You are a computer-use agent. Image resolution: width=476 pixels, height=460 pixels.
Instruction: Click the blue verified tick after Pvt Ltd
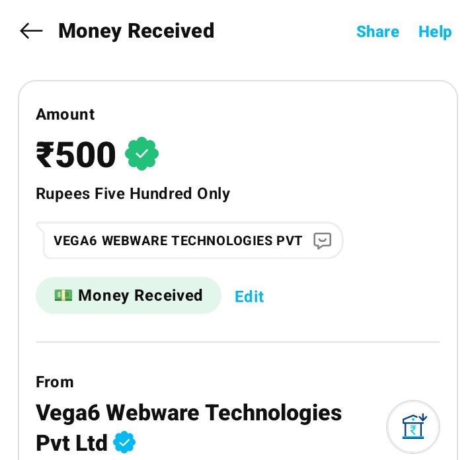[124, 442]
